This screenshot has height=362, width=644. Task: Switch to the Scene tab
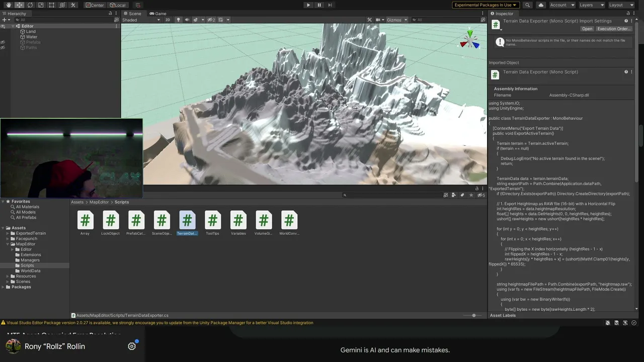pyautogui.click(x=132, y=14)
